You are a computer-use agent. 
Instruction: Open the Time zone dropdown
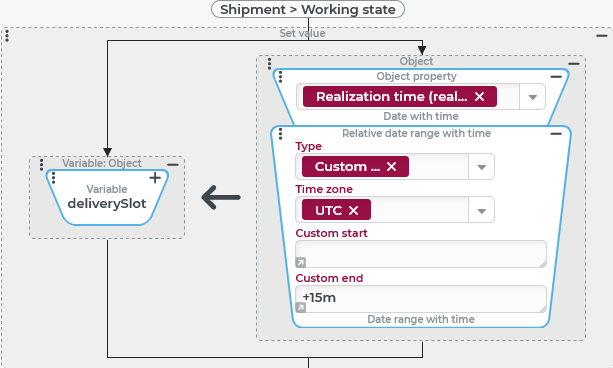click(482, 211)
